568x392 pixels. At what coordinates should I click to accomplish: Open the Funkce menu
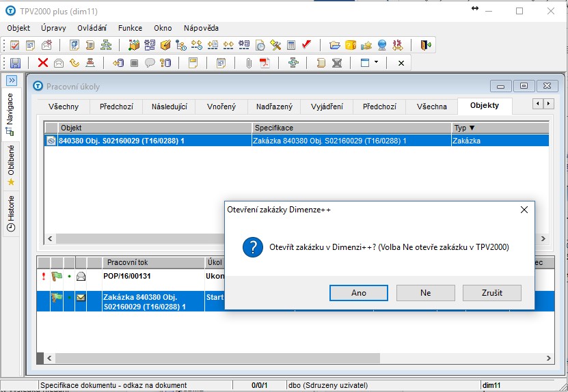tap(130, 28)
